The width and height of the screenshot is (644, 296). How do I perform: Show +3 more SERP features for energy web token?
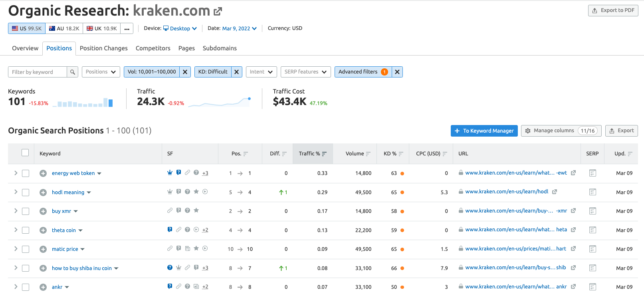click(205, 173)
